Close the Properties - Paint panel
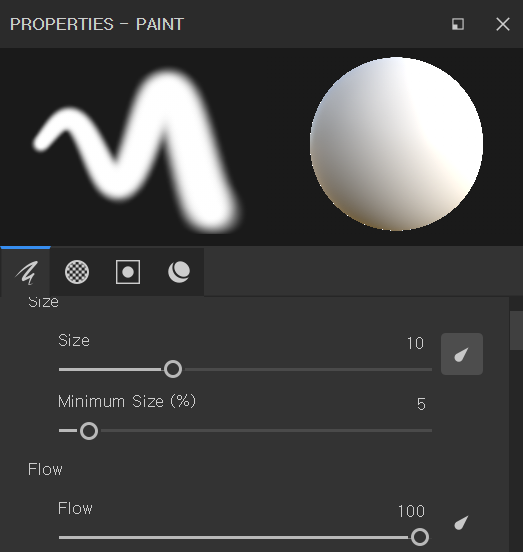 pos(503,24)
